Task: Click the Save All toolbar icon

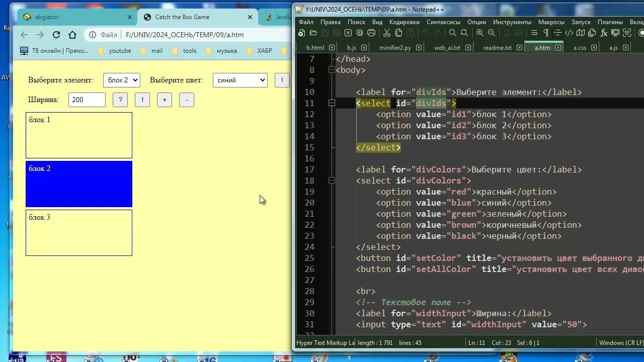Action: 337,33
